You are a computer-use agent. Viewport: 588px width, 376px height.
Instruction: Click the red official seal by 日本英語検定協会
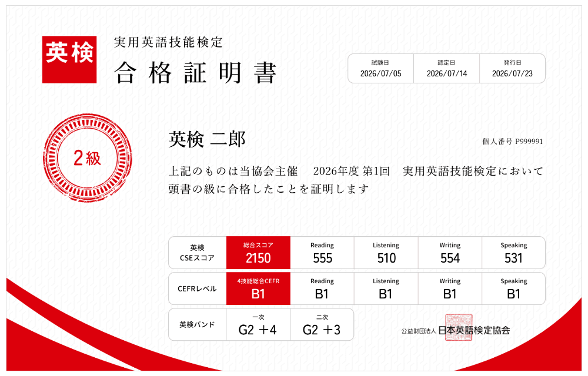(458, 327)
